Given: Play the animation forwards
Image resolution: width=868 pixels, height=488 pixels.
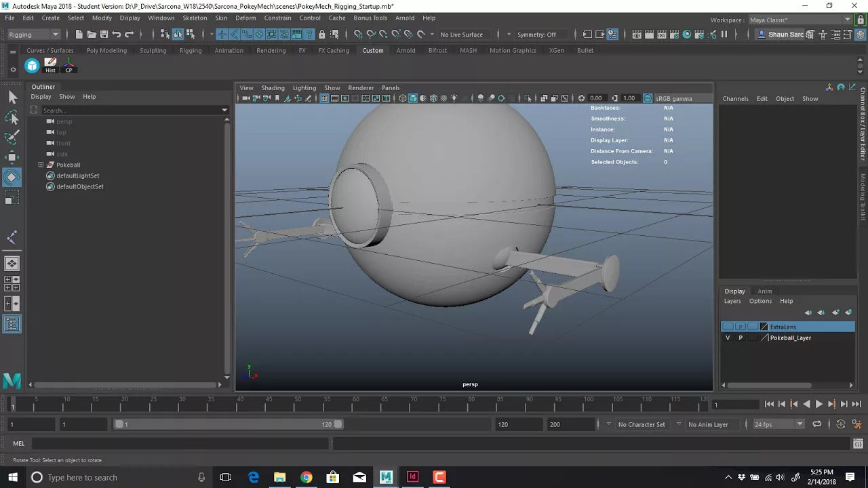Looking at the screenshot, I should [818, 404].
